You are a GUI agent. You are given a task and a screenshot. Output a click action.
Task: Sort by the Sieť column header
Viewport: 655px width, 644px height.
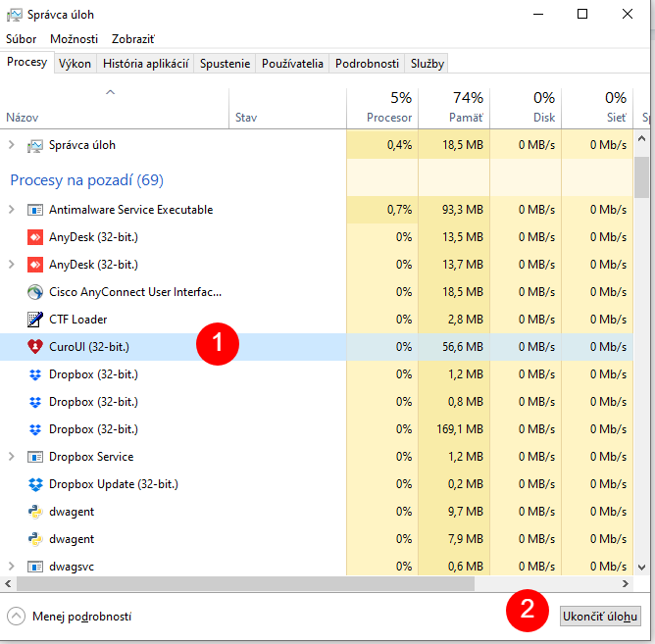point(597,108)
